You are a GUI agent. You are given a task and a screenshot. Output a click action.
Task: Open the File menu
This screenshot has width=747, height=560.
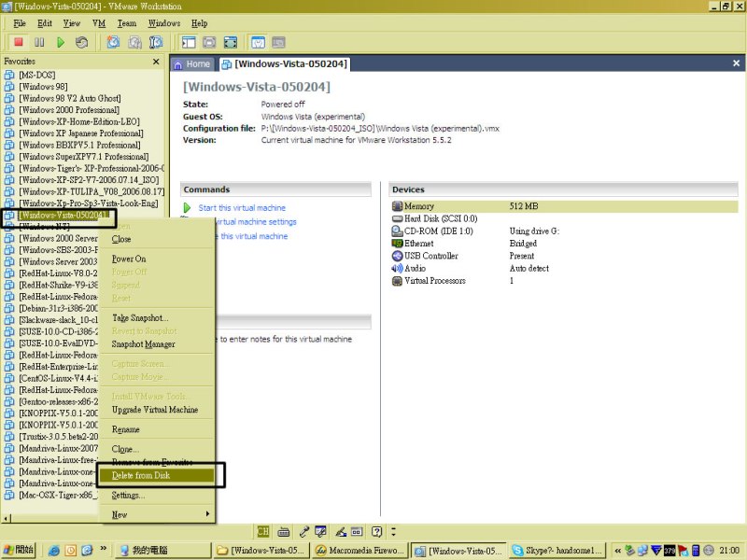coord(20,22)
